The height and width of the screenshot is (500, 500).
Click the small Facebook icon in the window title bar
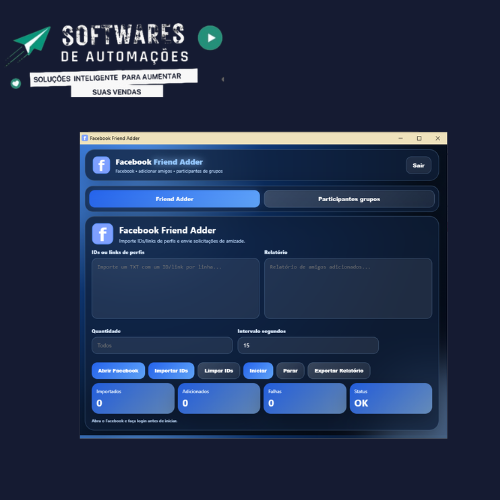(85, 138)
